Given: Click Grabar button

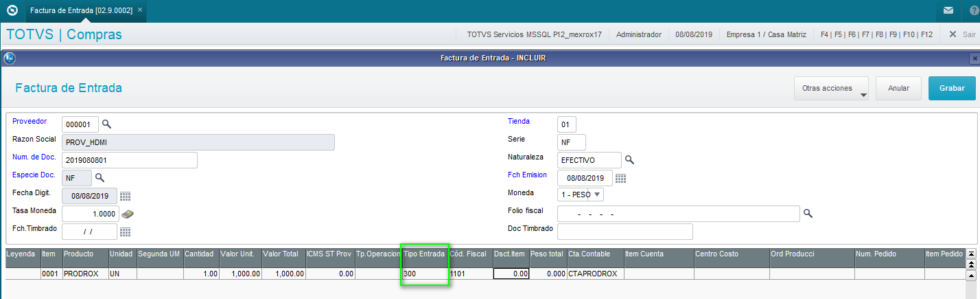Looking at the screenshot, I should click(x=952, y=88).
